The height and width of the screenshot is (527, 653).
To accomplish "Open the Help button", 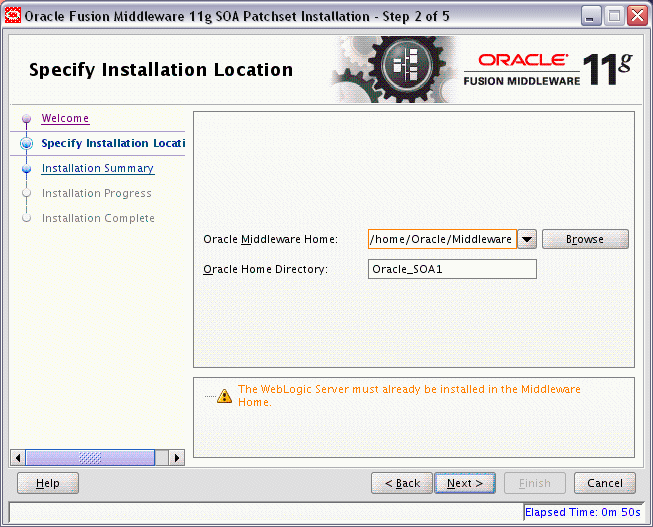I will (x=48, y=483).
